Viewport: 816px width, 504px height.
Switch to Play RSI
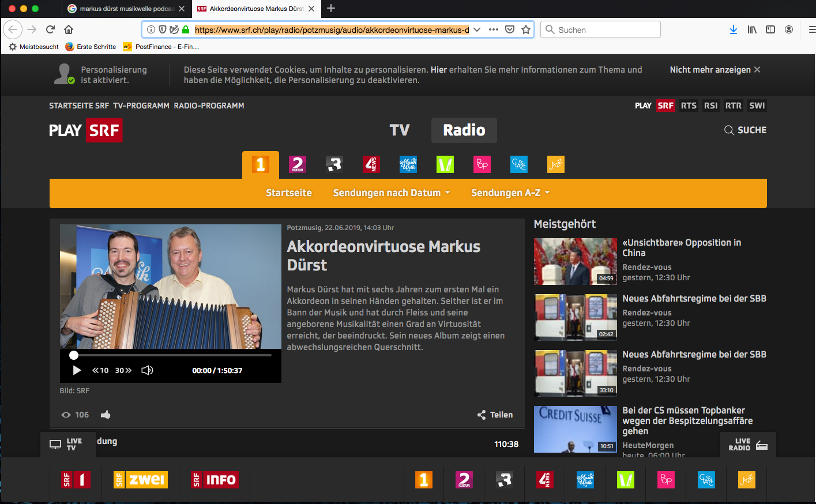(x=711, y=106)
